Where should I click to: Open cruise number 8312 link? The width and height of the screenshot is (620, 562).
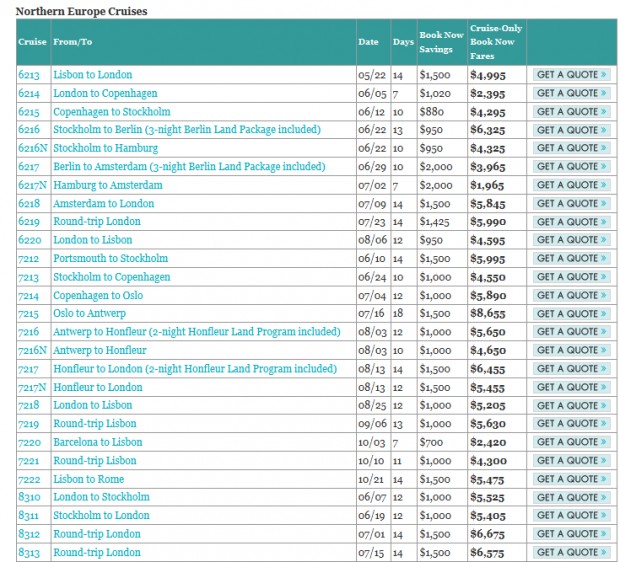[x=29, y=534]
